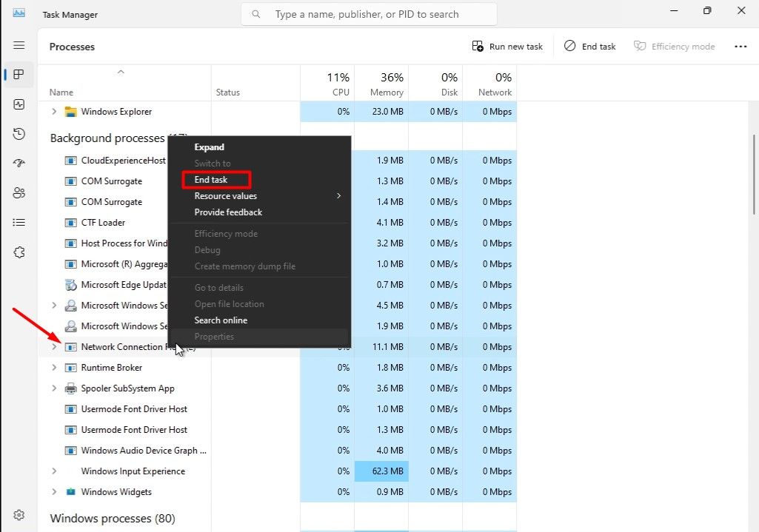Screen dimensions: 759x532
Task: Select the Performance sidebar icon
Action: (x=19, y=104)
